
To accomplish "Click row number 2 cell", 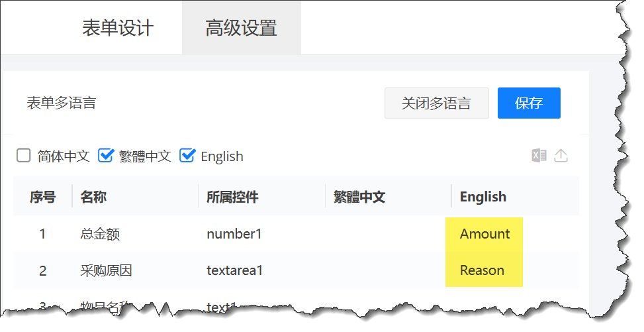I will point(43,270).
